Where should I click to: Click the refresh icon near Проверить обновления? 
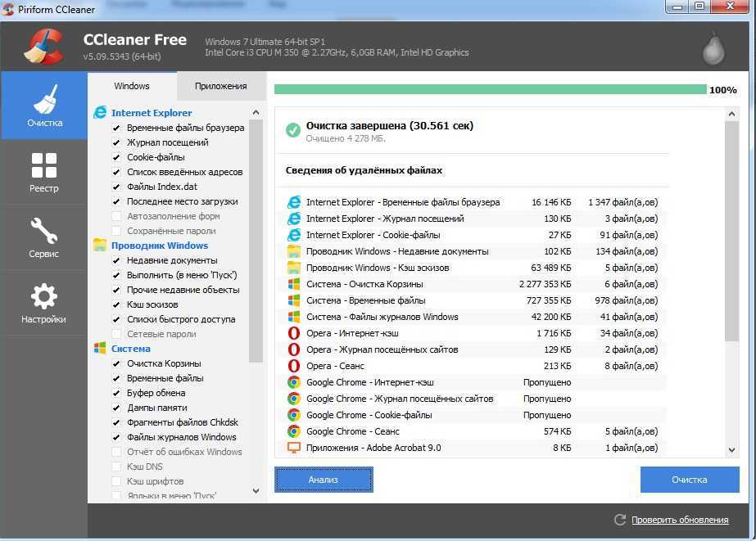[x=620, y=520]
